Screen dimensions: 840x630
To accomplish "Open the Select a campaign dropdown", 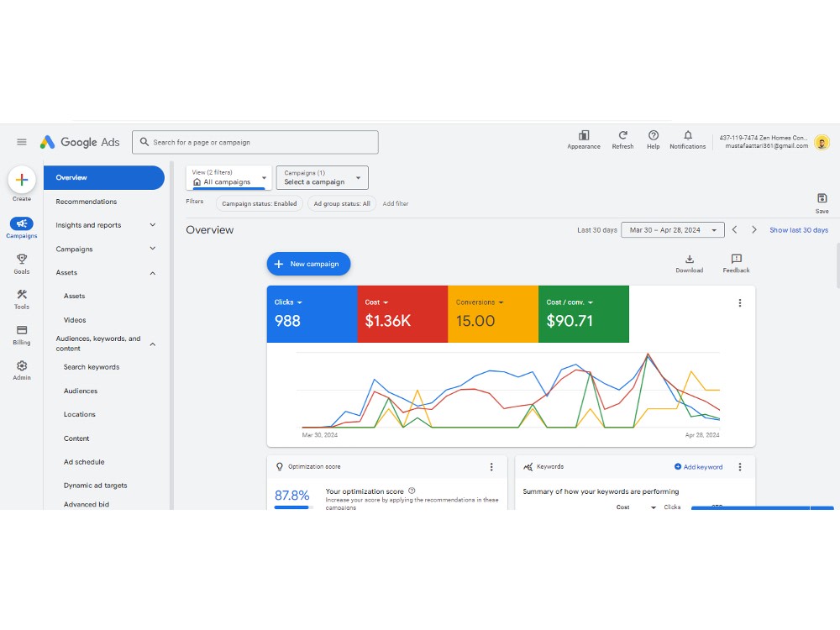I will pyautogui.click(x=323, y=177).
